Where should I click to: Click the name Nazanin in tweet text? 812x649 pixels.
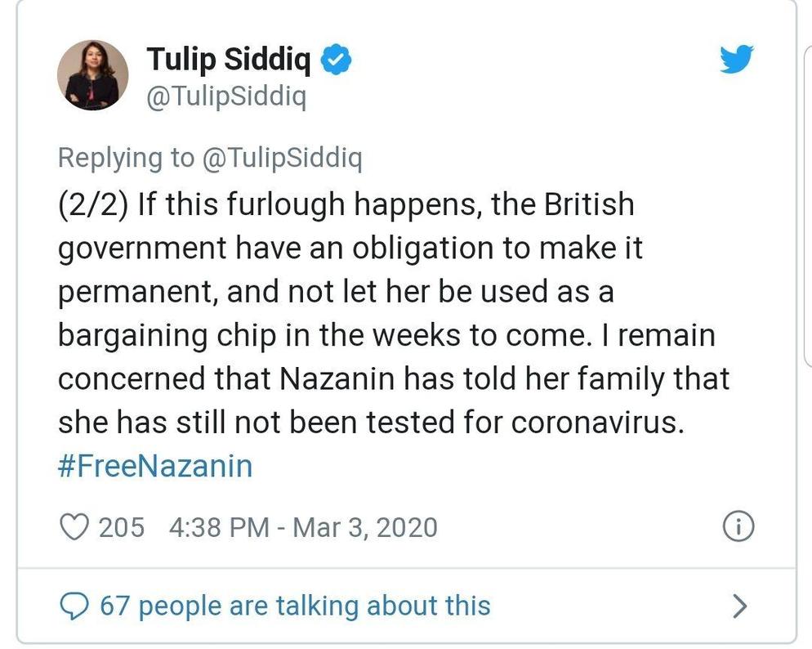(337, 378)
